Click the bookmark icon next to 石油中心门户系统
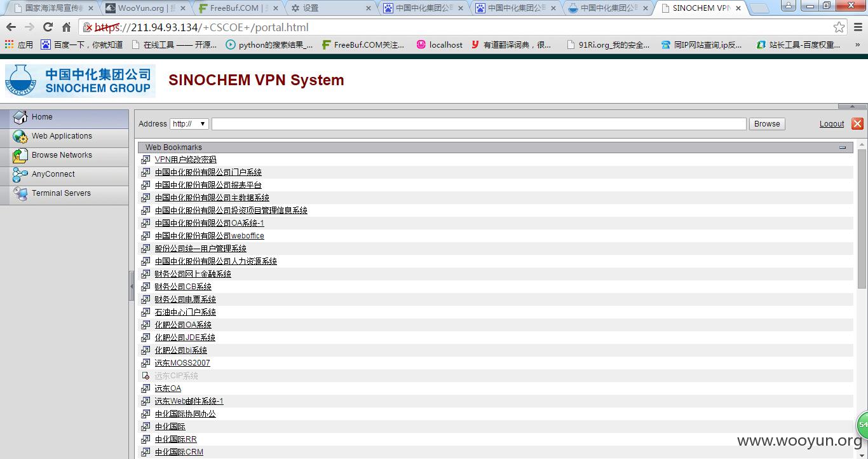Screen dimensions: 868x459 [x=146, y=312]
